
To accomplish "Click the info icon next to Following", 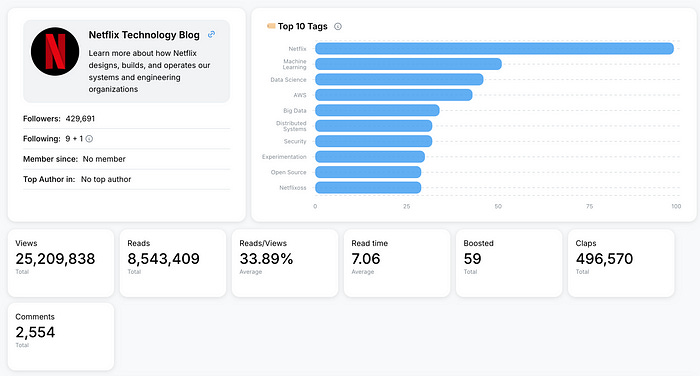I will coord(89,139).
